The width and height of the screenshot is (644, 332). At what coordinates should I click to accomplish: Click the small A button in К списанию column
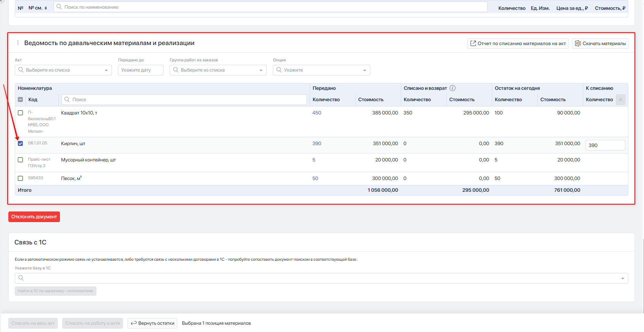[620, 100]
